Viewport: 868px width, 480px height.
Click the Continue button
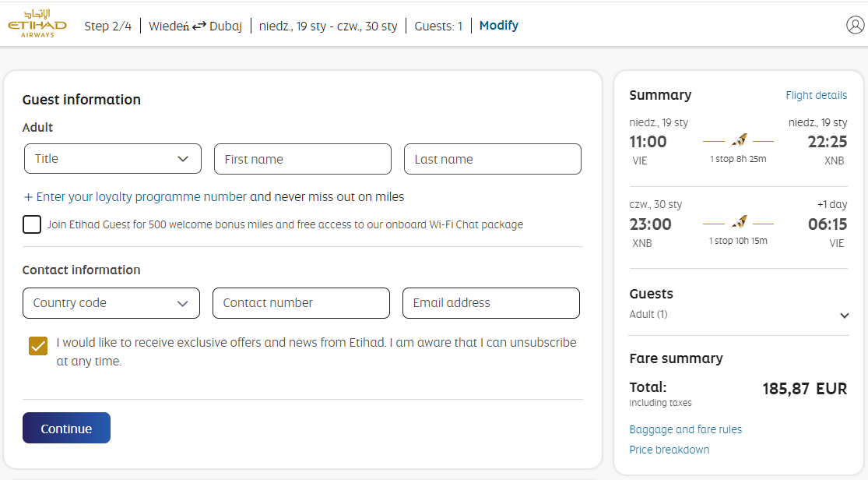[66, 428]
